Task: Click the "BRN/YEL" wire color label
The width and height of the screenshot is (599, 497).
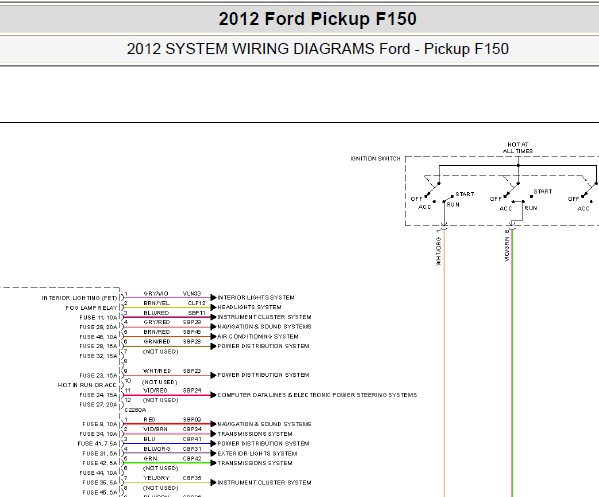Action: 156,303
